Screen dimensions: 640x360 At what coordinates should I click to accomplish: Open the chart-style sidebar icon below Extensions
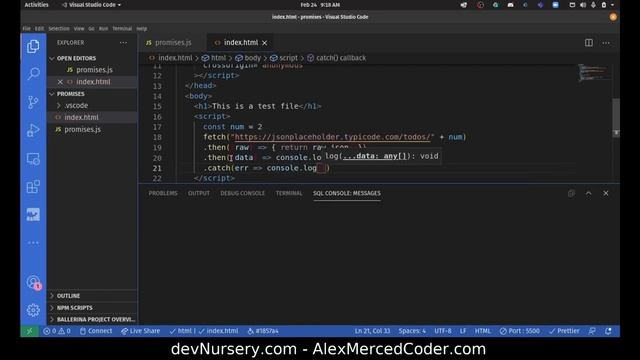click(33, 215)
